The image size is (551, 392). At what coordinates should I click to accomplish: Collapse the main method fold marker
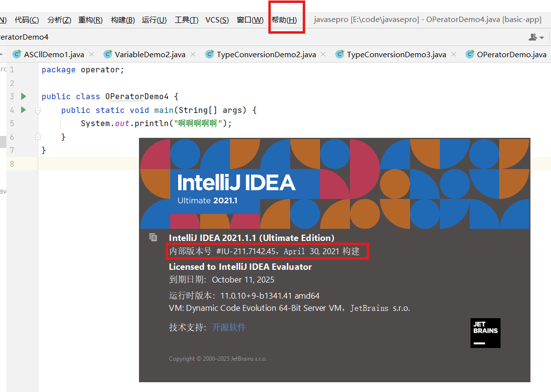coord(38,110)
